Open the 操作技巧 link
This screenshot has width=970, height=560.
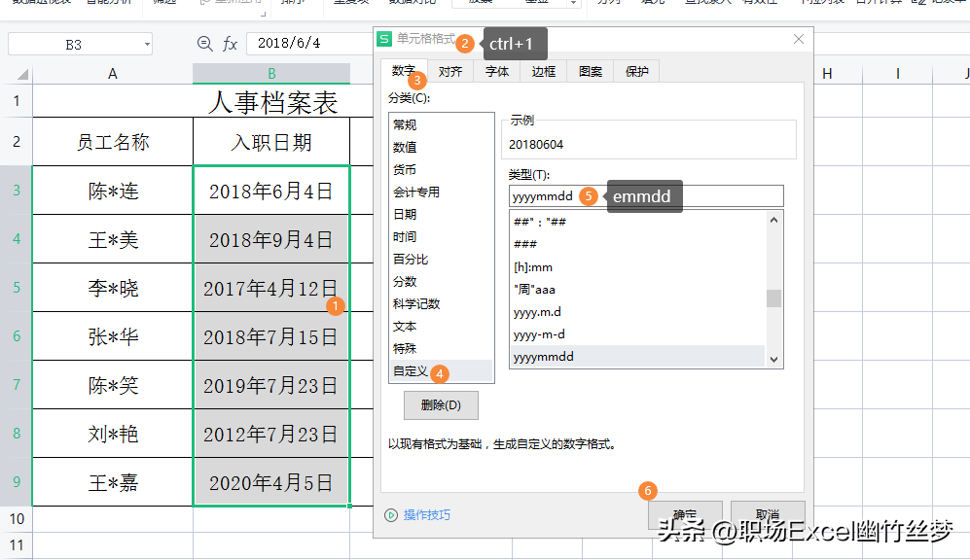427,515
